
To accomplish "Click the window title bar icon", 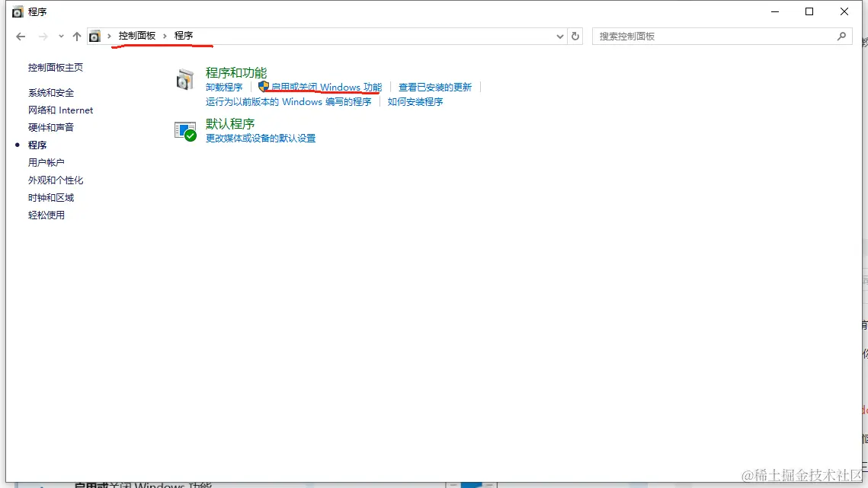I will coord(18,11).
